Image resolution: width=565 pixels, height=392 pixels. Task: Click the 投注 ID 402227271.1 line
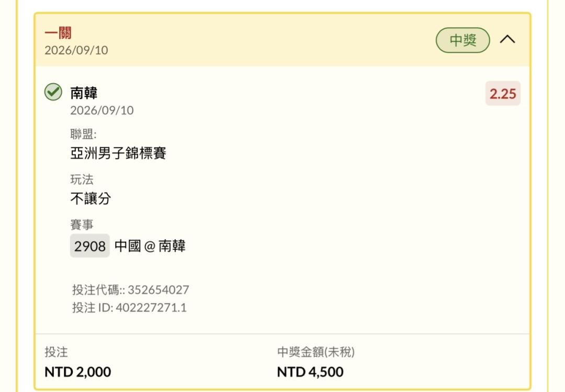[129, 308]
